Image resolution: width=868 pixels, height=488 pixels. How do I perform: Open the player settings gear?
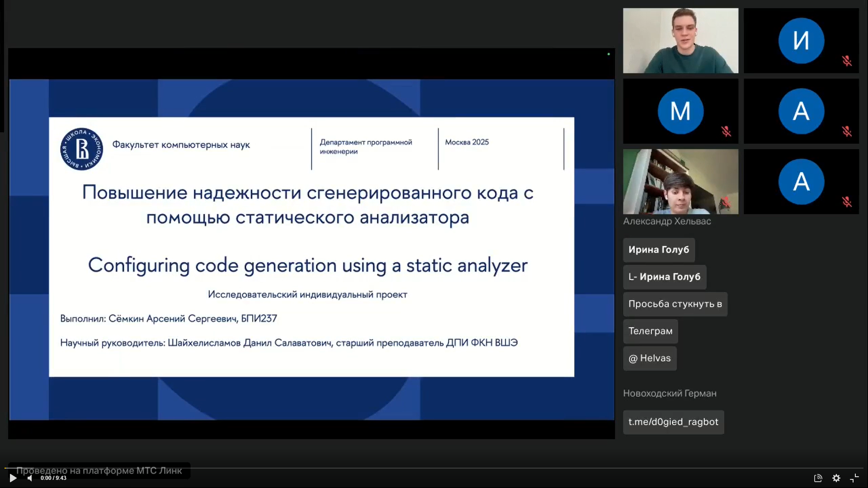[x=836, y=478]
